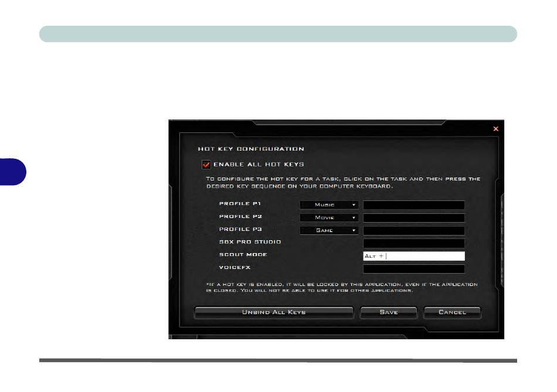Cancel the hot key configuration
The width and height of the screenshot is (557, 392).
452,312
